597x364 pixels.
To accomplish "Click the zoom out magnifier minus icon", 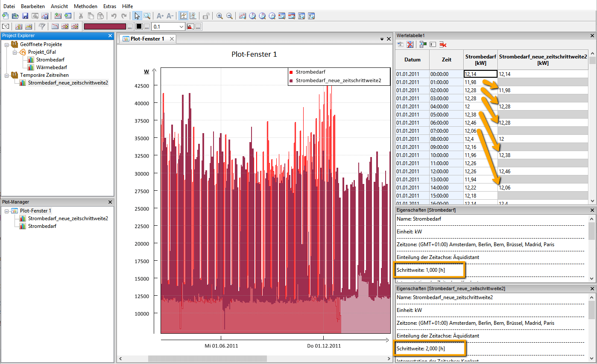I will click(x=229, y=16).
